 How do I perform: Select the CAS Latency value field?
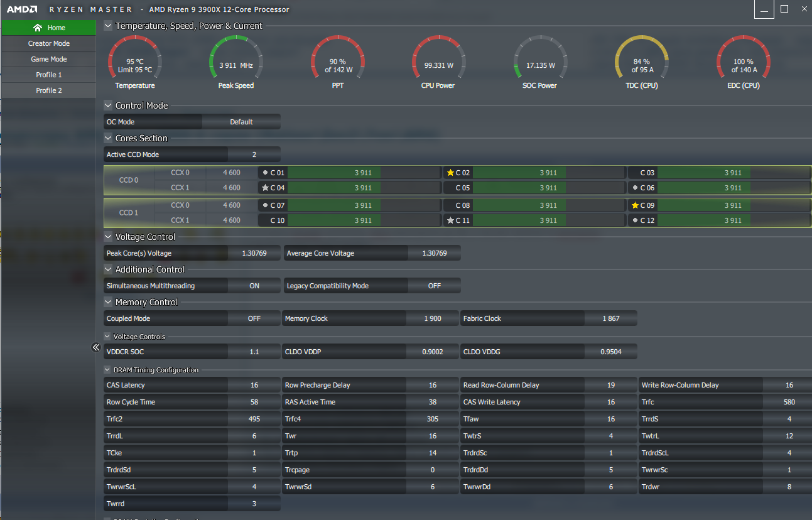pyautogui.click(x=254, y=385)
